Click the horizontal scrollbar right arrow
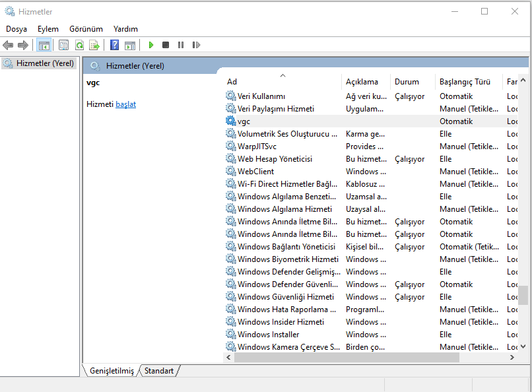Image resolution: width=532 pixels, height=392 pixels. point(512,358)
